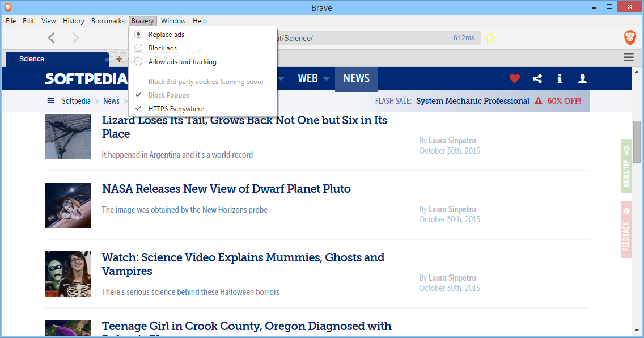
Task: Click the SOFTPEDIA logo
Action: [x=86, y=78]
